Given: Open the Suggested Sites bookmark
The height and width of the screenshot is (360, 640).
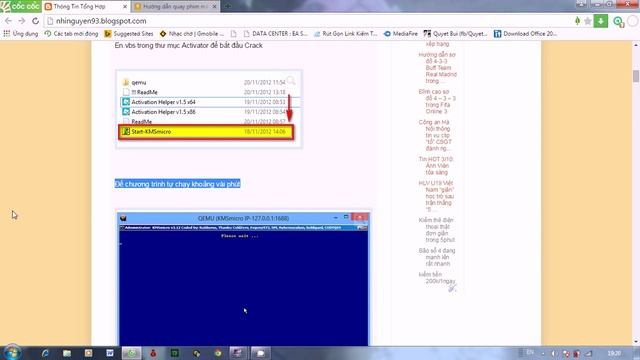Looking at the screenshot, I should [x=129, y=34].
